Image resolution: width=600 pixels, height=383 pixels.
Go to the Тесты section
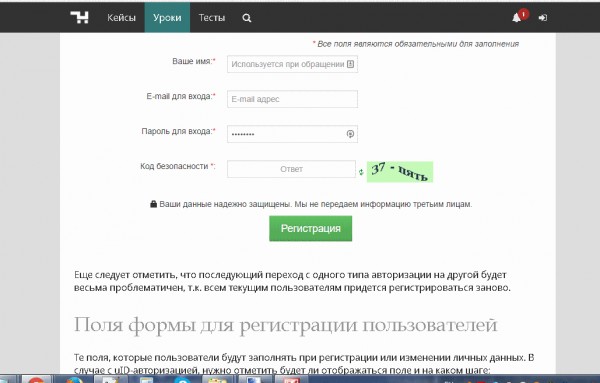click(x=212, y=18)
